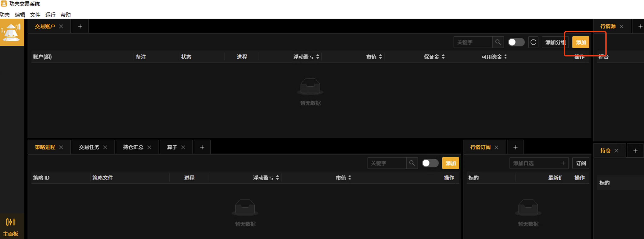Viewport: 644px width, 239px height.
Task: Select the 策略进程 tab
Action: coord(45,147)
